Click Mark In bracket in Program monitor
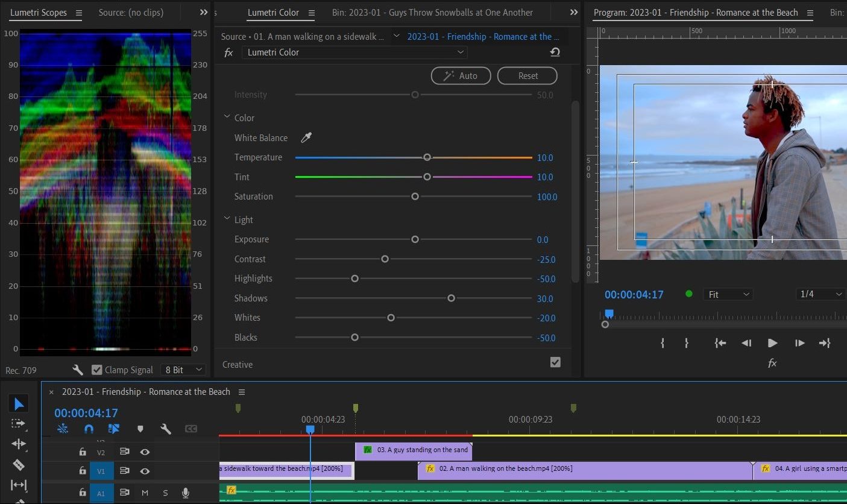This screenshot has width=847, height=504. (663, 343)
